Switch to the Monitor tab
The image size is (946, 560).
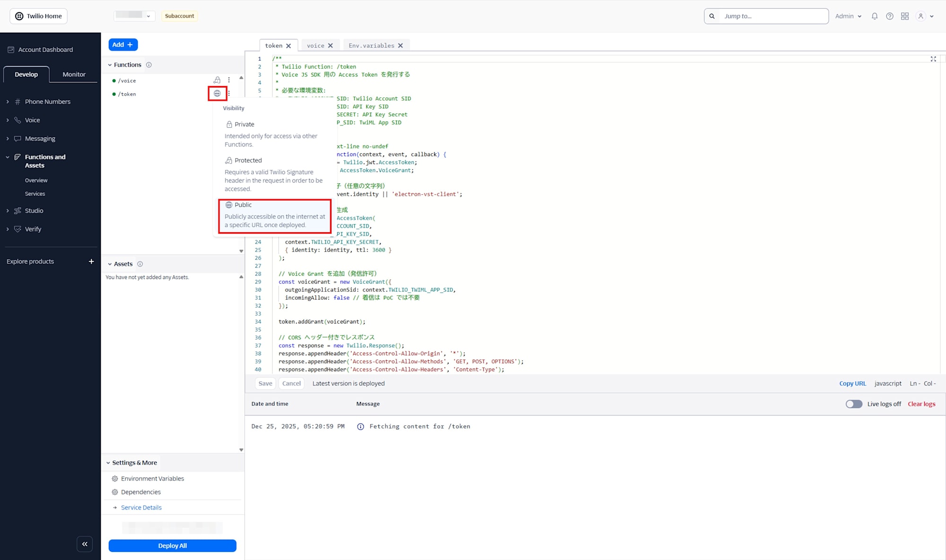73,74
